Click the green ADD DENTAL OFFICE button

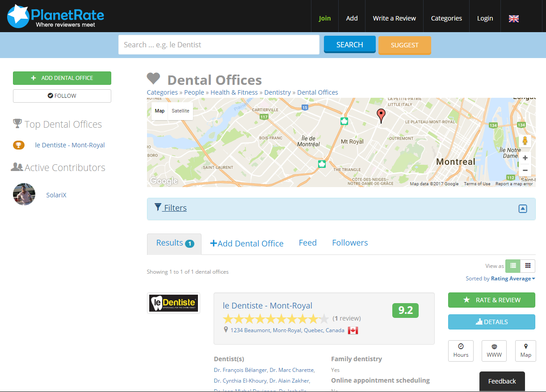(x=62, y=78)
